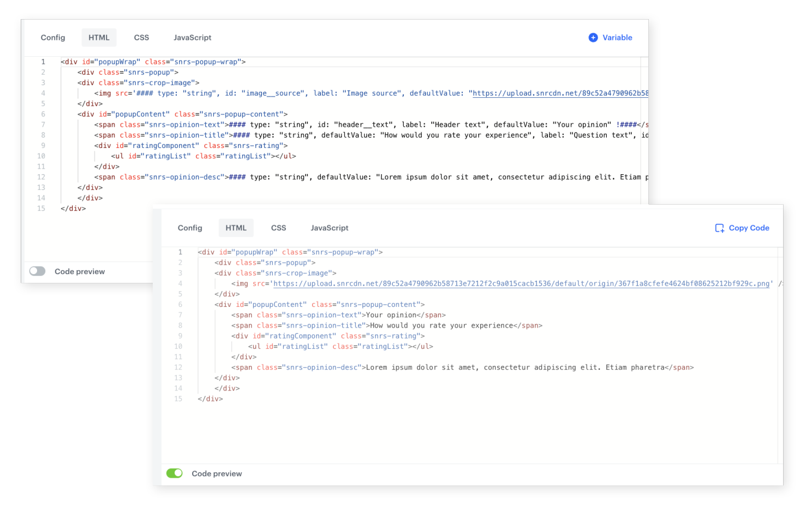812x516 pixels.
Task: Open the CSS tab in bottom panel
Action: [x=278, y=228]
